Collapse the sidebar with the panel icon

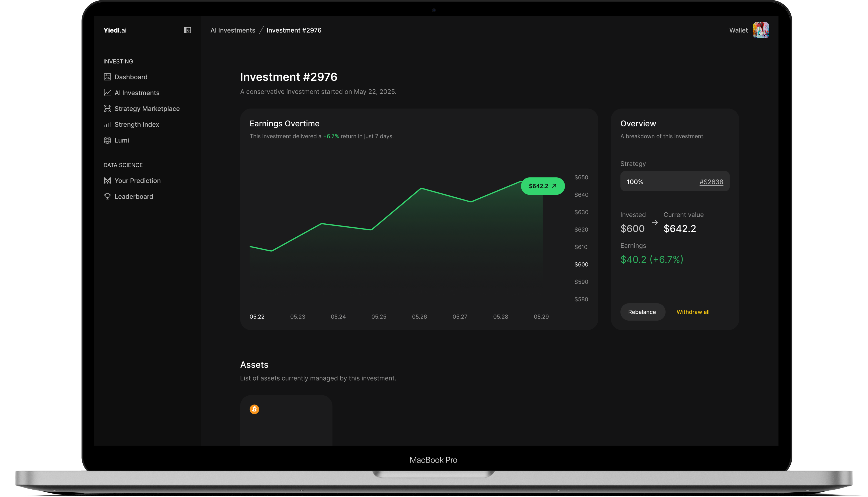pos(187,30)
